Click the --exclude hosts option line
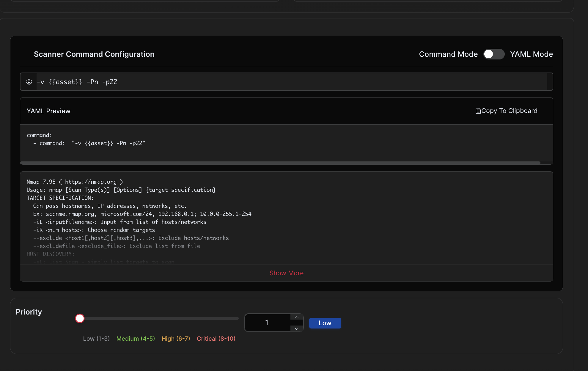The image size is (588, 371). tap(131, 238)
